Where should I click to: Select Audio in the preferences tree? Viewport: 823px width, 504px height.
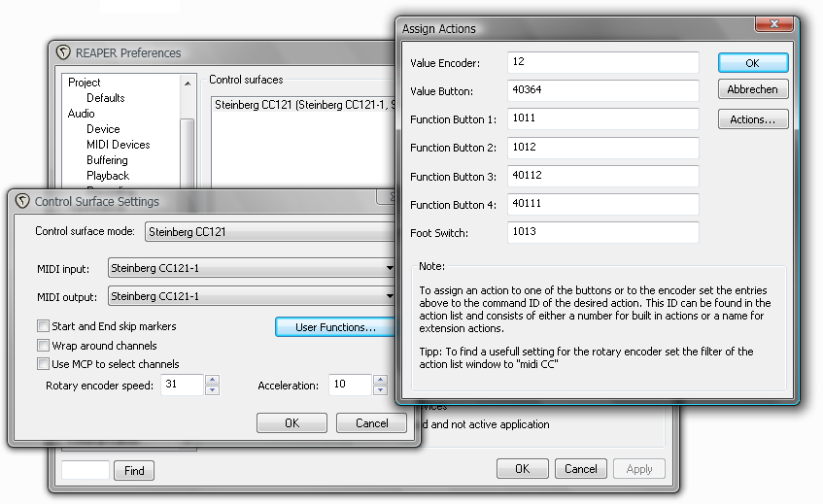coord(81,114)
